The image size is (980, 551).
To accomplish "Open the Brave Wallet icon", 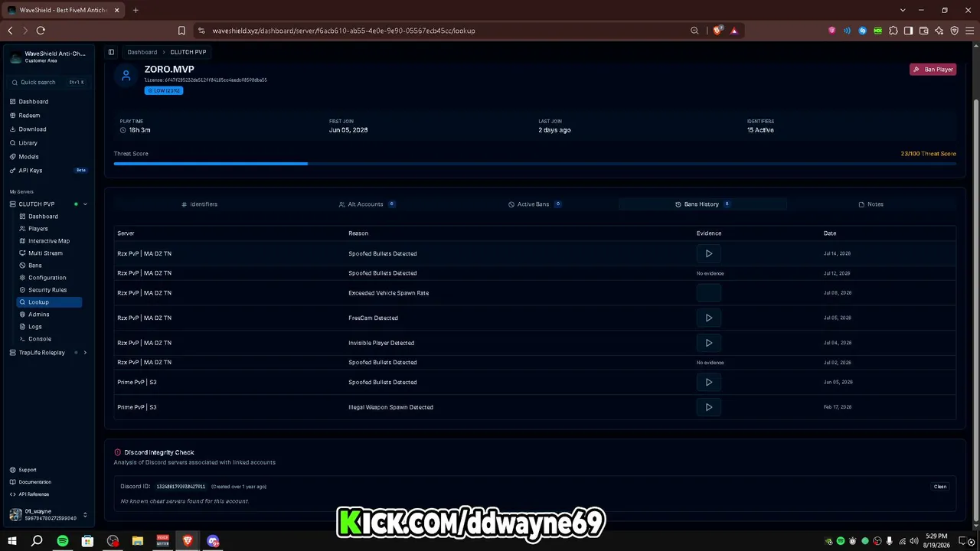I will [x=923, y=31].
